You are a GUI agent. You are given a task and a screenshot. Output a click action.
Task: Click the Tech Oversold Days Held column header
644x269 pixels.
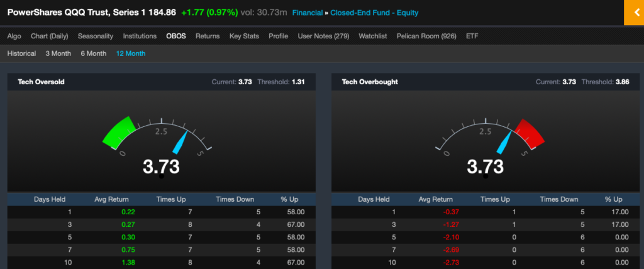click(x=50, y=200)
